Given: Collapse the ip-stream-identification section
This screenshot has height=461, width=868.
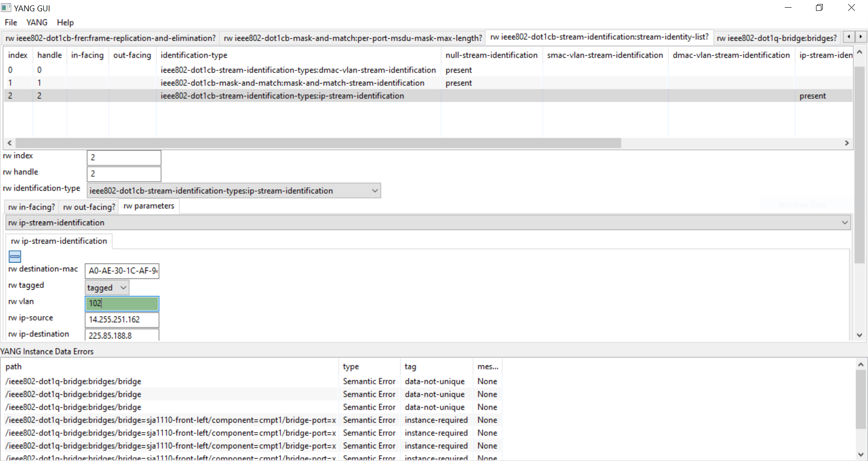Looking at the screenshot, I should (x=14, y=256).
